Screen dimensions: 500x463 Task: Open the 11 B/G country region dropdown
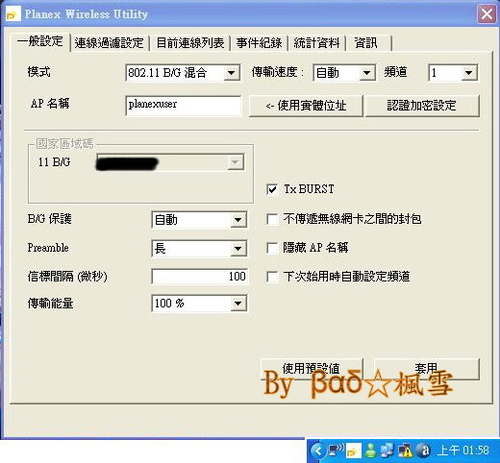[x=170, y=163]
